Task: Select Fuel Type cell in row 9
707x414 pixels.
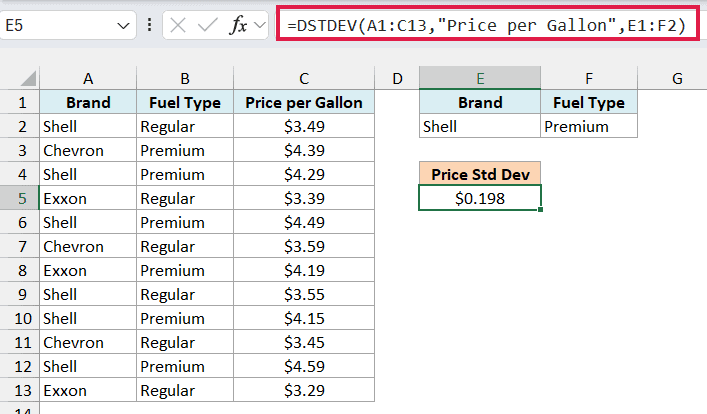Action: (x=185, y=294)
